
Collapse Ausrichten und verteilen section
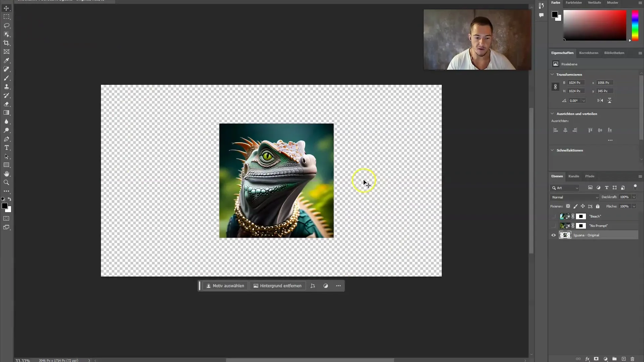[x=552, y=114]
